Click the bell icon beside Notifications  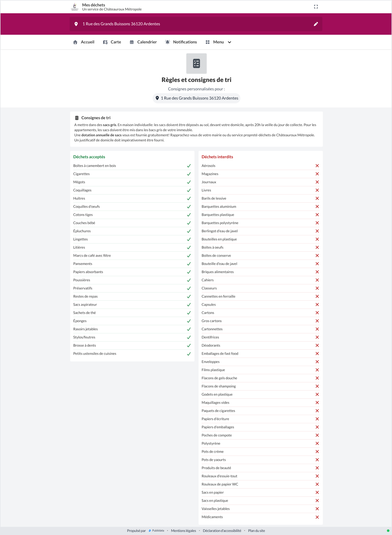(x=167, y=42)
